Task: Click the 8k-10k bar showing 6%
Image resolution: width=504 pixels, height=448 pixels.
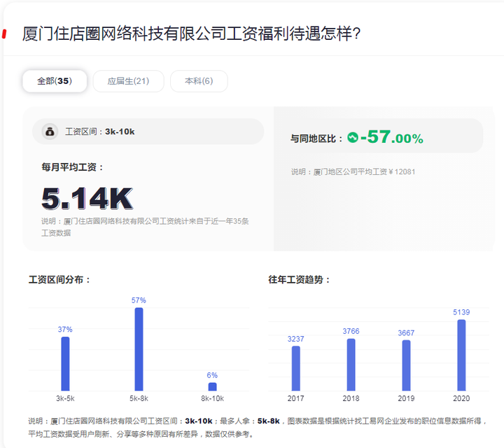Action: 213,386
